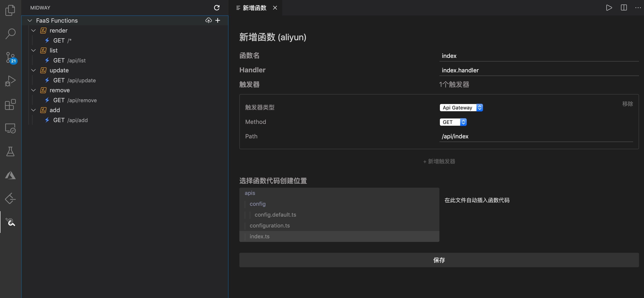Image resolution: width=644 pixels, height=298 pixels.
Task: Collapse the render function node
Action: [x=33, y=31]
